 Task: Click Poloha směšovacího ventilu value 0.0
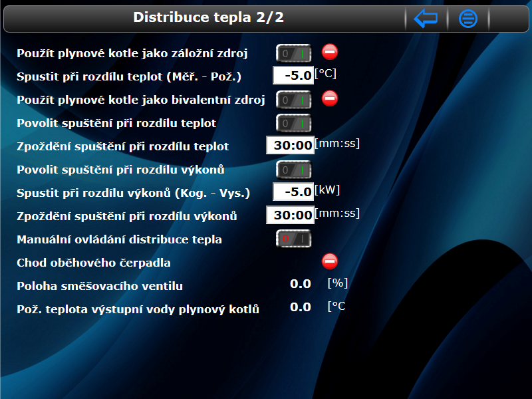click(x=301, y=284)
